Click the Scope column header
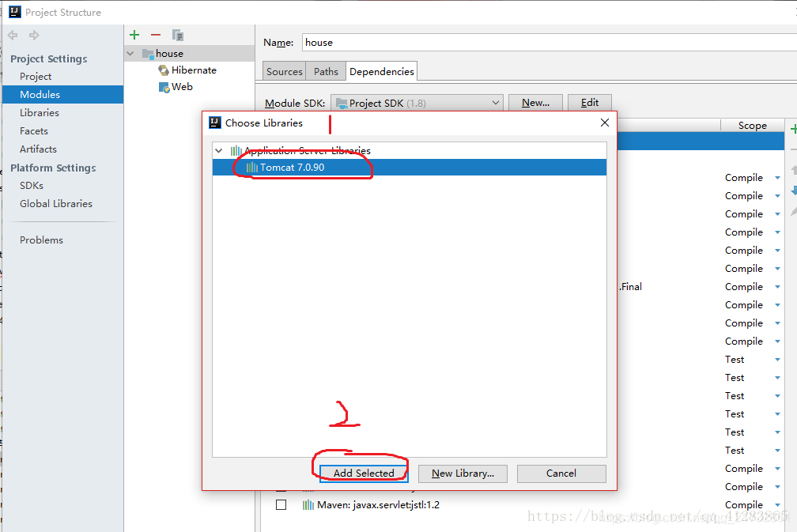 point(752,126)
